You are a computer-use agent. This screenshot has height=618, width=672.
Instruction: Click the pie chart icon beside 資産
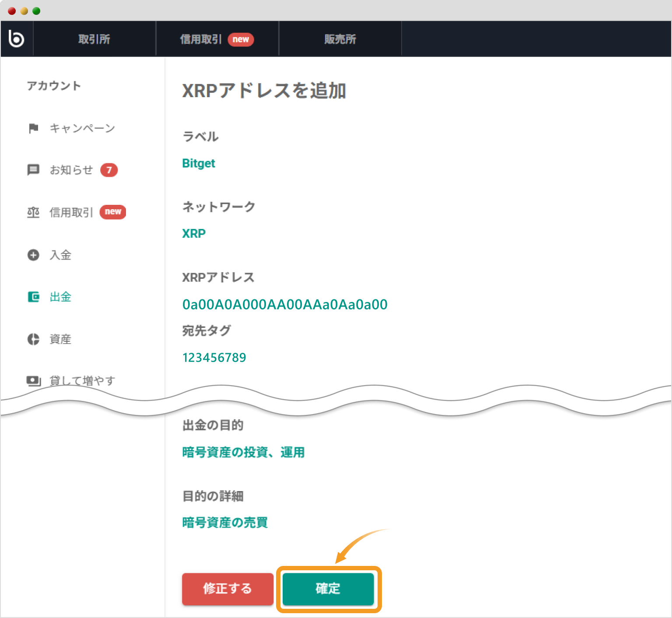tap(33, 339)
